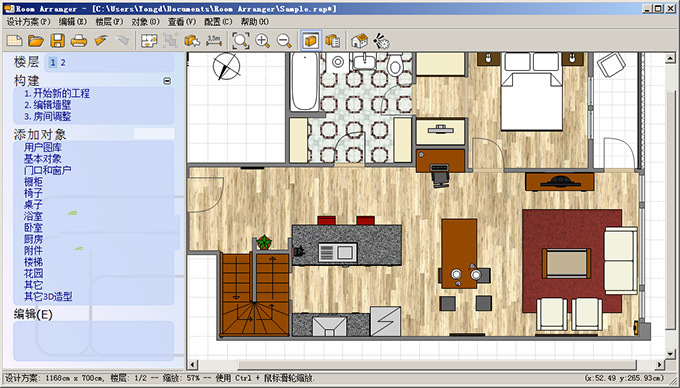Viewport: 680px width, 388px height.
Task: Open the 帮助(H) menu
Action: [x=255, y=21]
